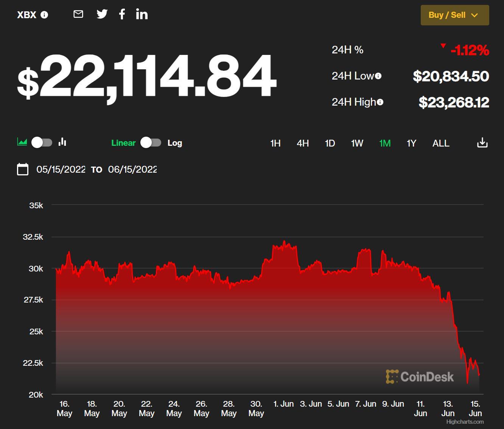Open the Buy / Sell dropdown
The image size is (504, 429).
(454, 15)
